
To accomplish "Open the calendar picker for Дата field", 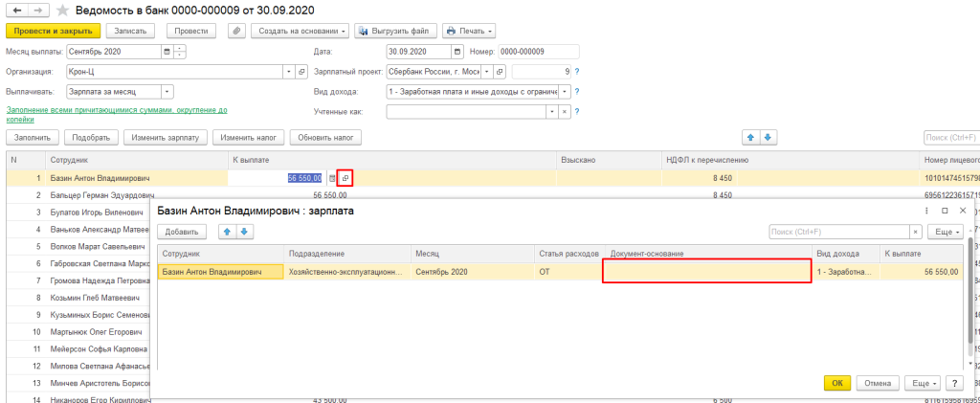I will pos(458,52).
